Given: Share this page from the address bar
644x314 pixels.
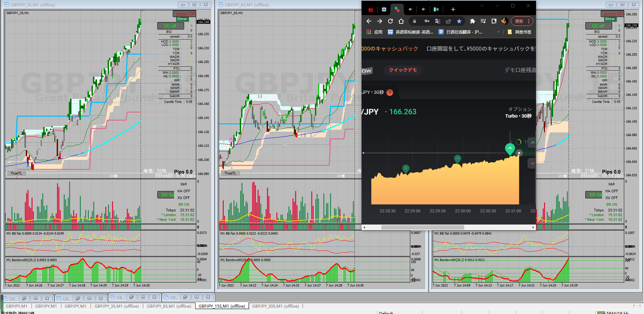Looking at the screenshot, I should (448, 21).
